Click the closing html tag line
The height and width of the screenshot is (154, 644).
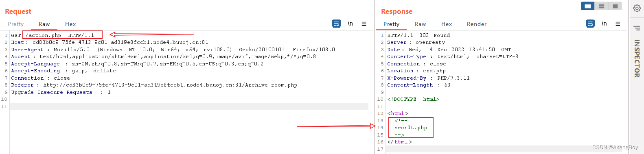coord(399,142)
